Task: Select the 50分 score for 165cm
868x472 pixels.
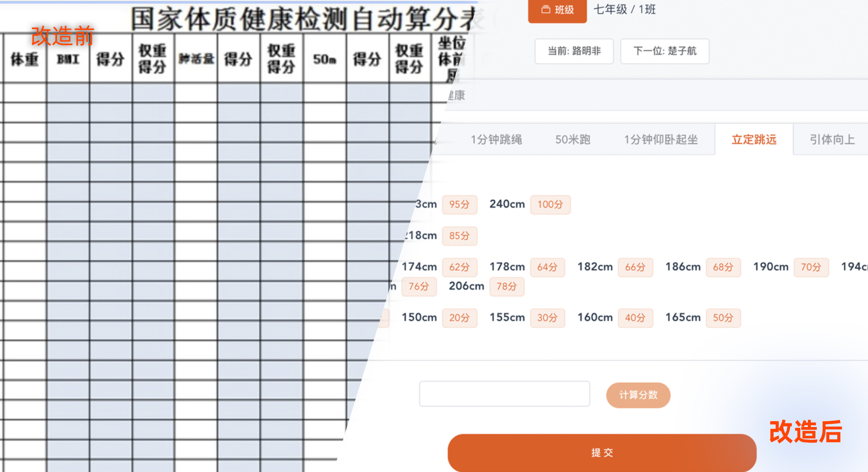Action: (x=723, y=318)
